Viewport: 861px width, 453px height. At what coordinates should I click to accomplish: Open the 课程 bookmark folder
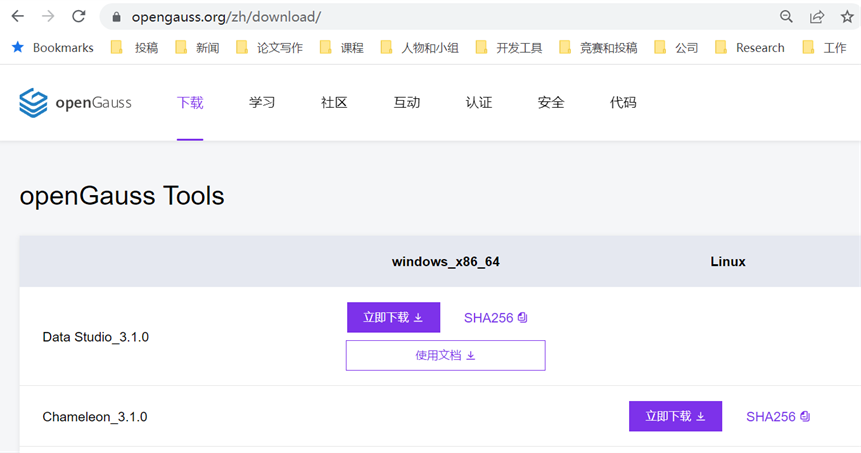342,48
